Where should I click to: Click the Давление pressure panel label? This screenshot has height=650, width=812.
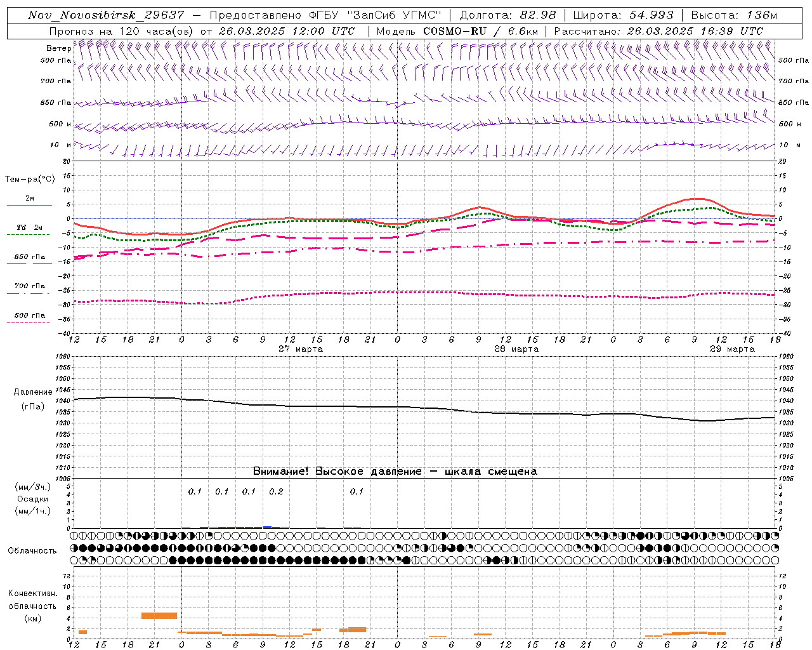pyautogui.click(x=33, y=392)
